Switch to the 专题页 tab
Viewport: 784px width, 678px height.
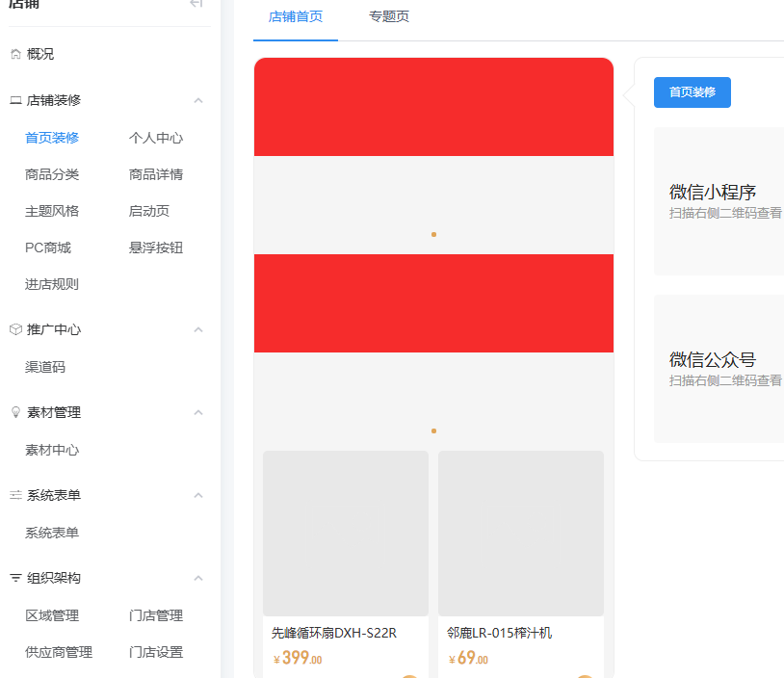click(x=389, y=16)
